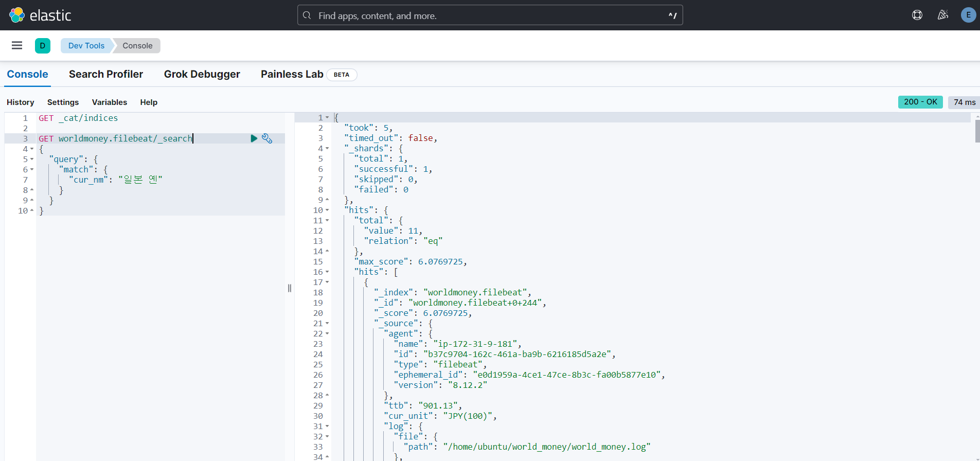
Task: Collapse file block at response line 32
Action: [x=327, y=436]
